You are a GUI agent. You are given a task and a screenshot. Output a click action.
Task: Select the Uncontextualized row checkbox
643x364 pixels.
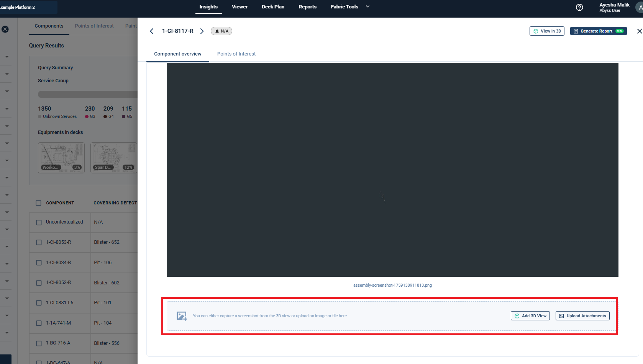tap(38, 222)
